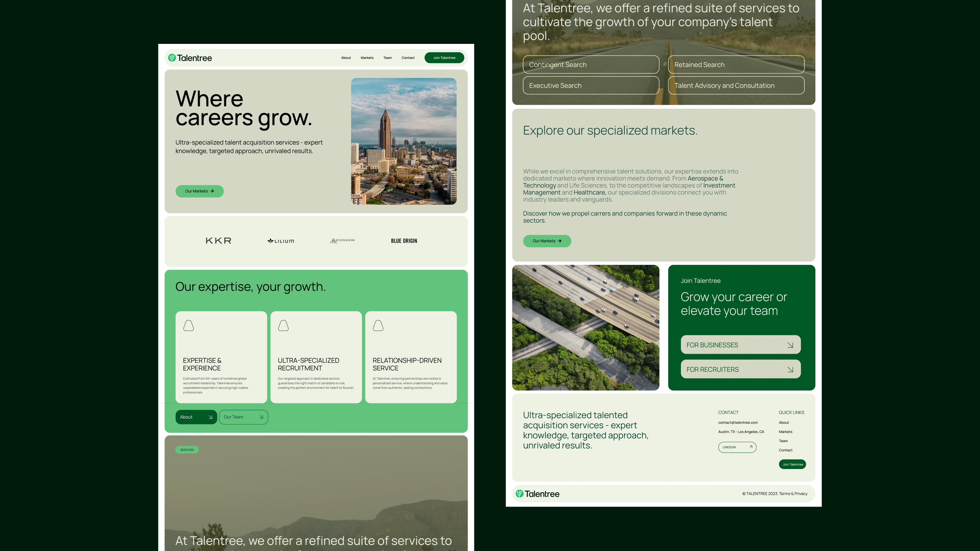Click icon above Ultra-Specialized Recruitment heading
The width and height of the screenshot is (980, 551).
coord(283,325)
